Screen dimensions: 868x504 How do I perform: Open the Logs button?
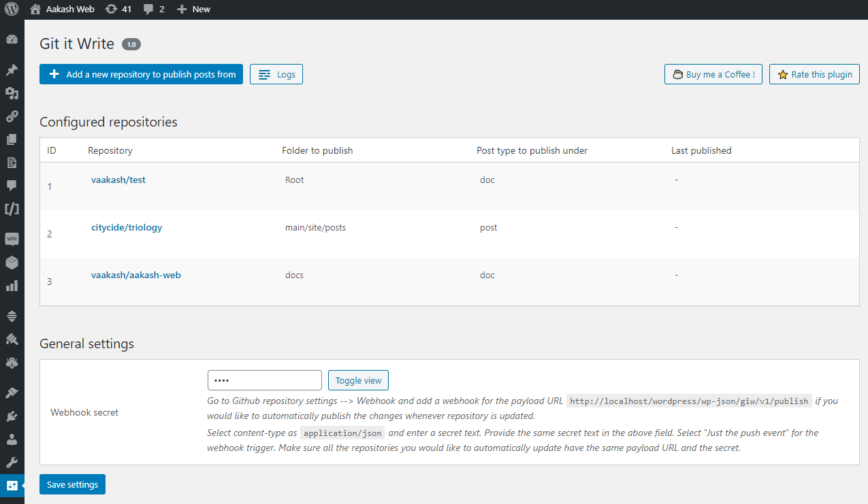(x=276, y=74)
